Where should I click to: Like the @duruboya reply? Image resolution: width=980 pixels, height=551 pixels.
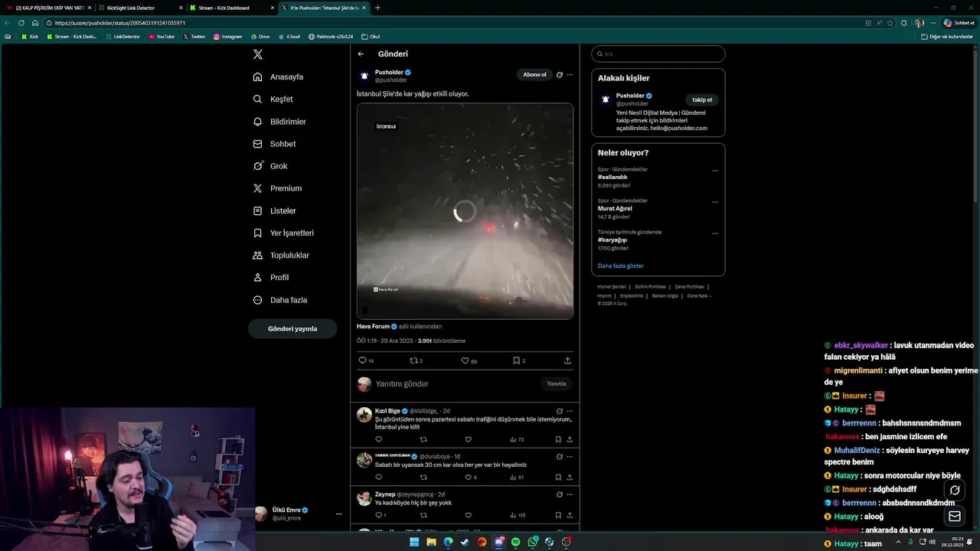point(468,478)
